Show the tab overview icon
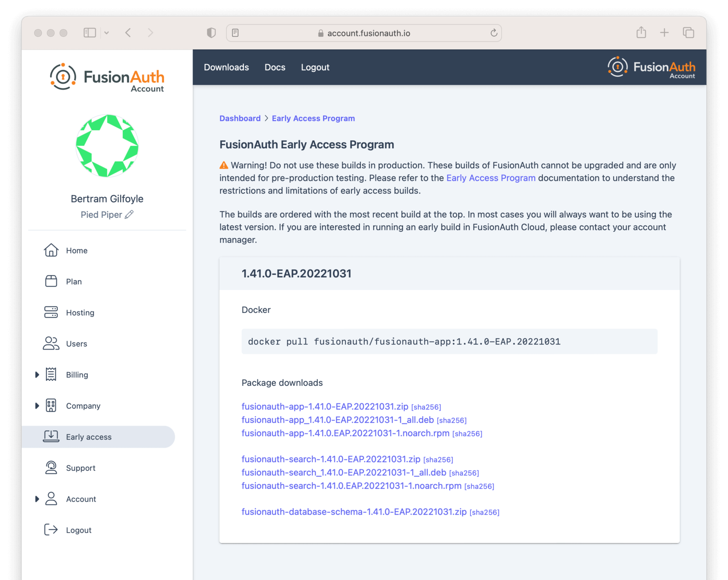This screenshot has height=580, width=728. pyautogui.click(x=688, y=33)
